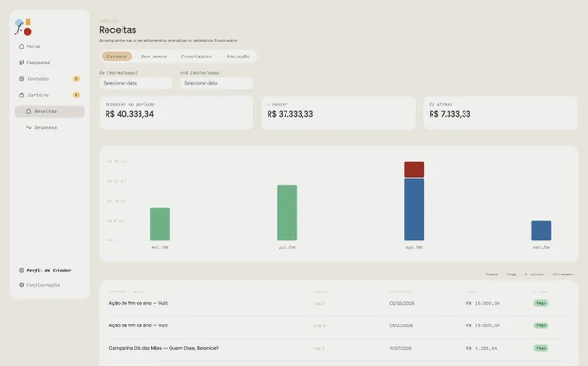Image resolution: width=588 pixels, height=366 pixels.
Task: Click the icon beside Receitas in sidebar
Action: click(28, 111)
